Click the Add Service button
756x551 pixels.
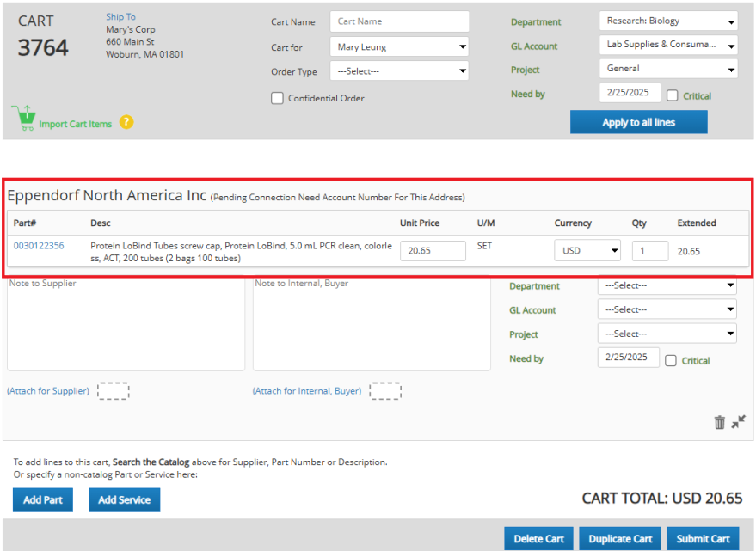click(x=125, y=500)
